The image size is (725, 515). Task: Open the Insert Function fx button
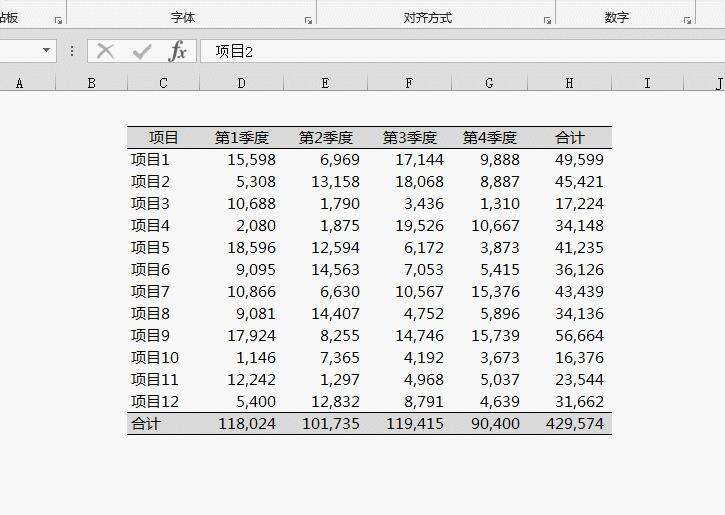pos(178,51)
